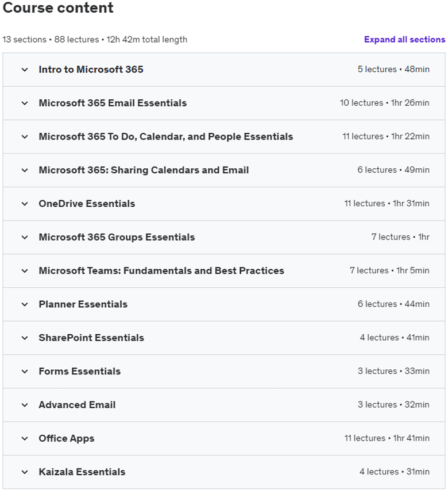448x491 pixels.
Task: Expand chevron beside Forms Essentials
Action: tap(25, 371)
